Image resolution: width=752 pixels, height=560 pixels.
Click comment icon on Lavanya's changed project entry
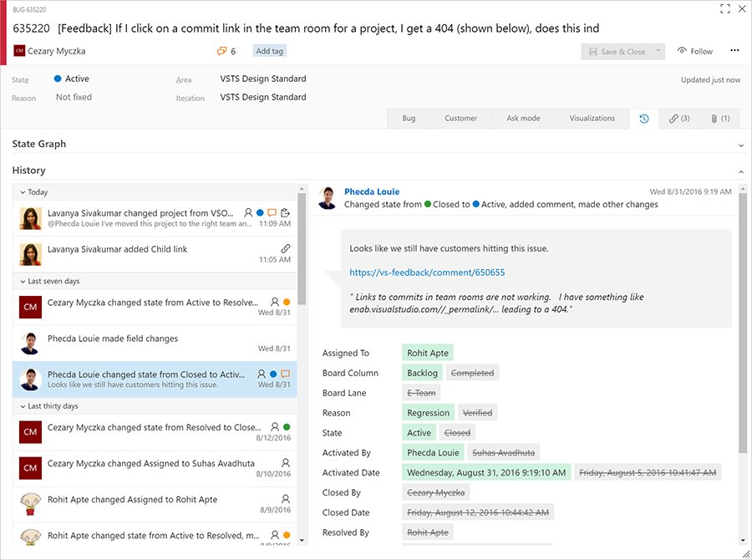(x=272, y=212)
